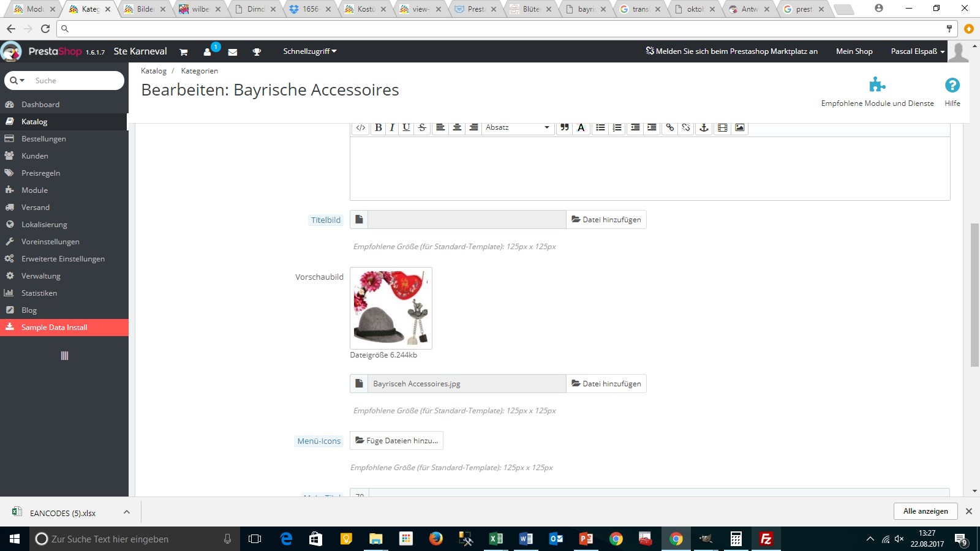The height and width of the screenshot is (551, 980).
Task: Open the Prestashop Marktplatz login link
Action: pos(731,51)
